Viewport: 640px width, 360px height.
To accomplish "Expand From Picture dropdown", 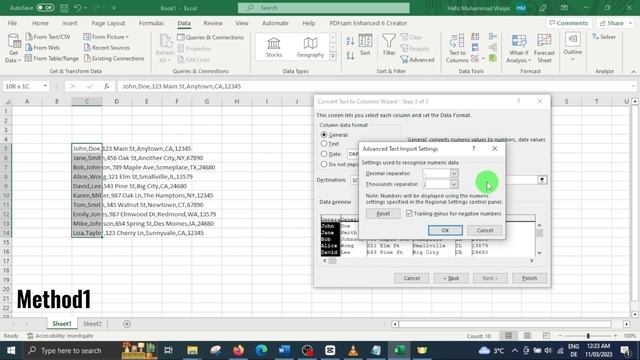I will pos(127,37).
